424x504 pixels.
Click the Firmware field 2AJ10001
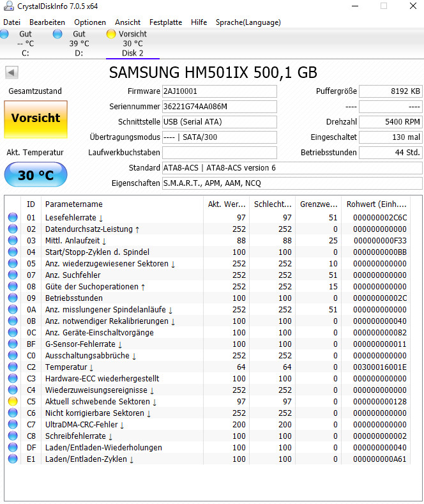(220, 91)
